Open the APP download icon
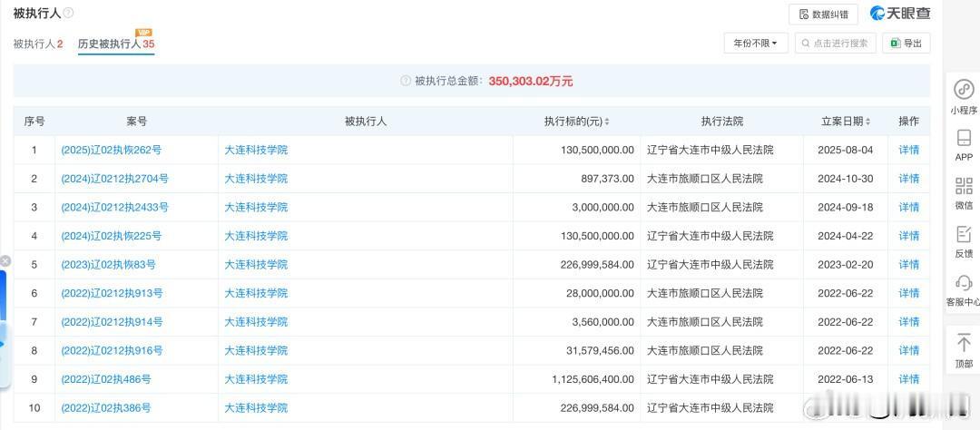Viewport: 980px width, 430px height. 964,138
